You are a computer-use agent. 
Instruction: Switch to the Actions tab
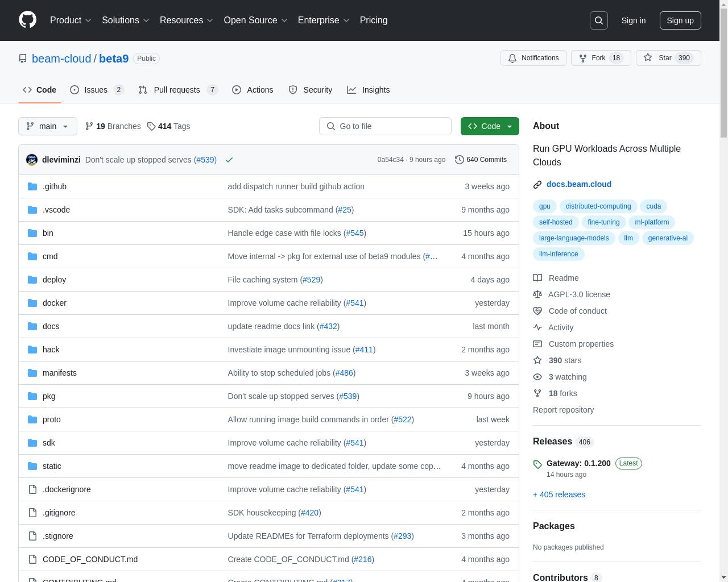[x=253, y=90]
